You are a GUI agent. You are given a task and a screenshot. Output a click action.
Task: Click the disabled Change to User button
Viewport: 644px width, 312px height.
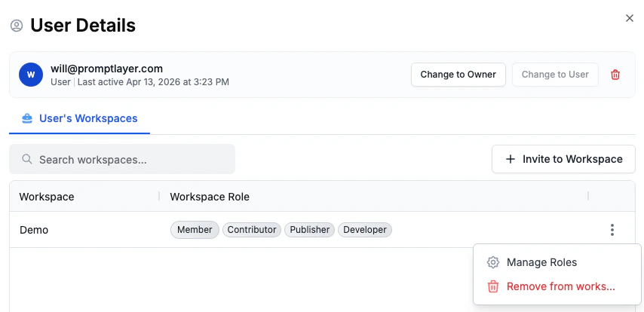click(555, 75)
